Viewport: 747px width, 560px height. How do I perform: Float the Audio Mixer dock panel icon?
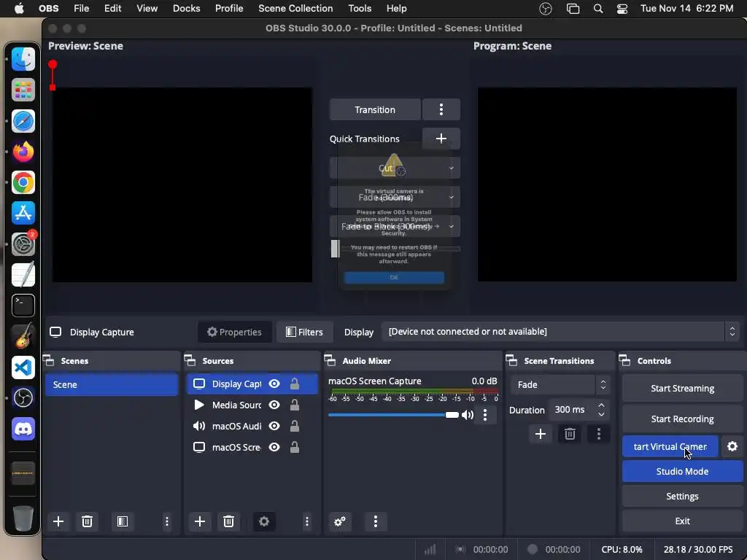[330, 360]
